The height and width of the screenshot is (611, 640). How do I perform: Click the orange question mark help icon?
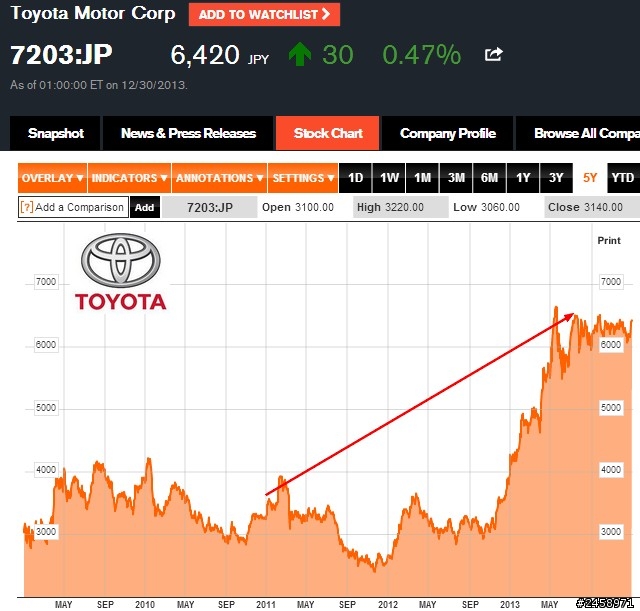[x=27, y=207]
